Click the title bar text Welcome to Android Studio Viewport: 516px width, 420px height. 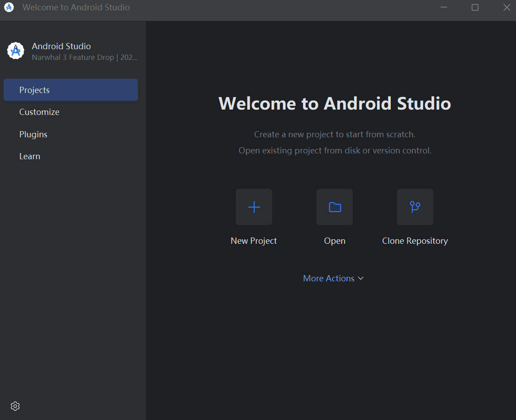76,7
